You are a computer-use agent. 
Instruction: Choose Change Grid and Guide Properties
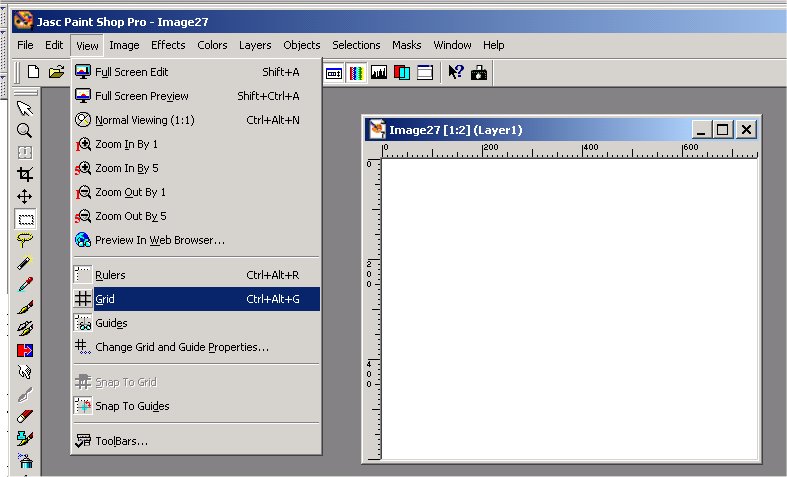coord(196,347)
